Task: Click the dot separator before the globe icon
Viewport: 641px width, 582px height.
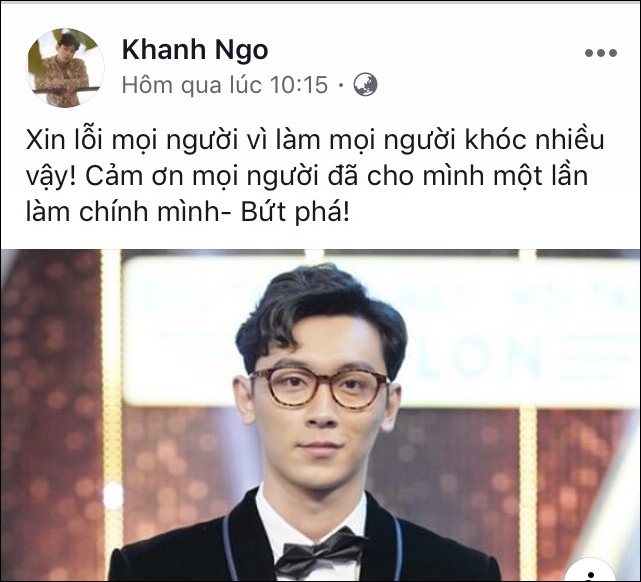Action: (341, 85)
